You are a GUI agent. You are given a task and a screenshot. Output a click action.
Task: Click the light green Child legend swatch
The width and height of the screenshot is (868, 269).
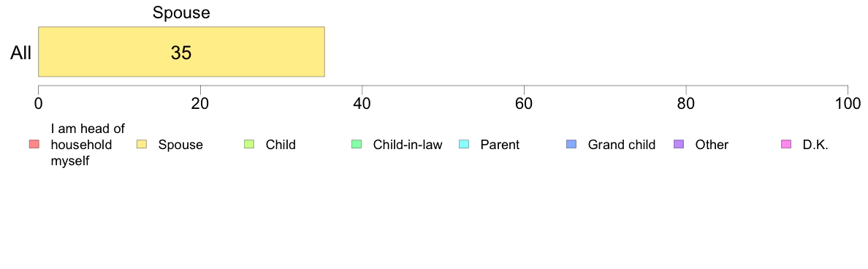249,145
